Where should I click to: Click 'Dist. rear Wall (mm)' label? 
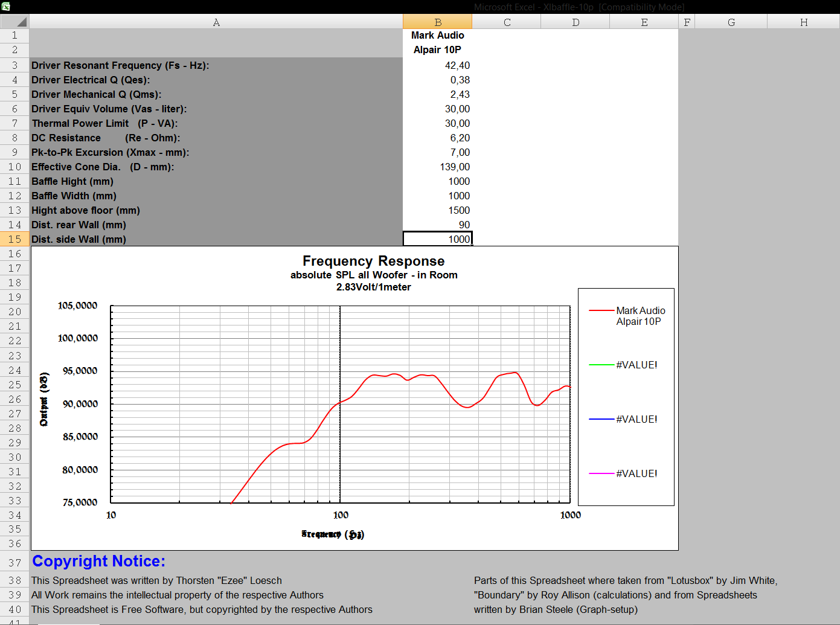(79, 225)
